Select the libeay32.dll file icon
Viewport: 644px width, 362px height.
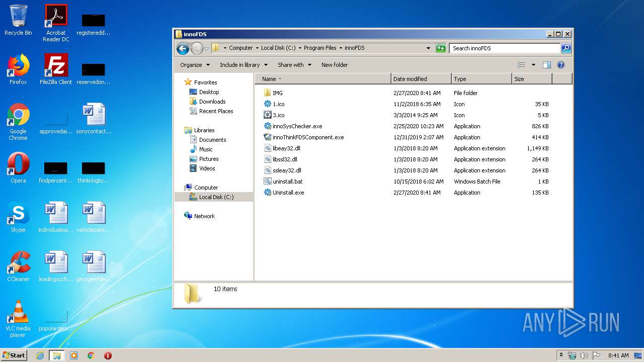click(267, 148)
